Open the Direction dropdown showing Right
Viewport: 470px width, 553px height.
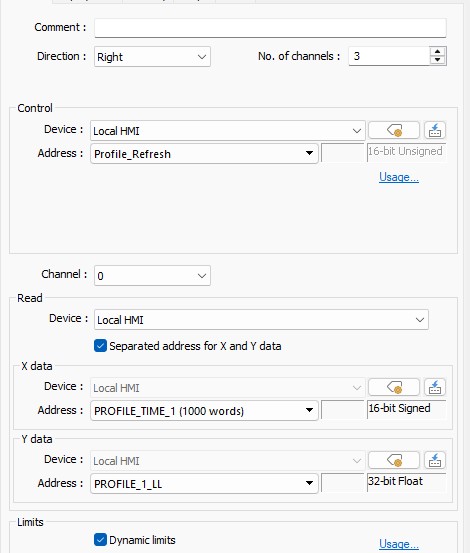pyautogui.click(x=152, y=56)
